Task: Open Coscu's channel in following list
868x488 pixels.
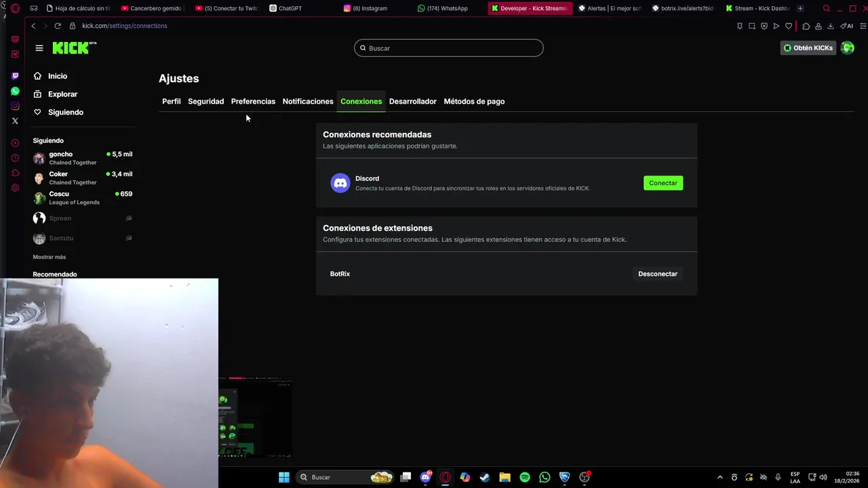Action: (x=83, y=198)
